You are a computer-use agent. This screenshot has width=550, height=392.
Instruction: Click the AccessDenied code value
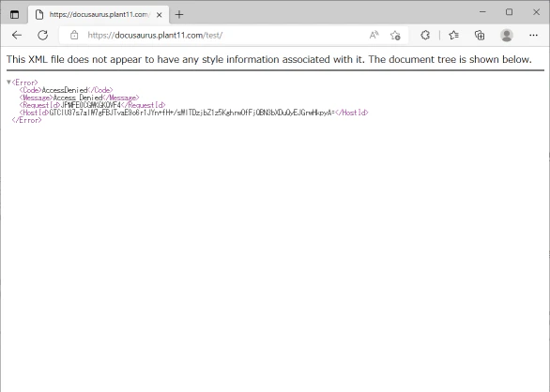(65, 90)
